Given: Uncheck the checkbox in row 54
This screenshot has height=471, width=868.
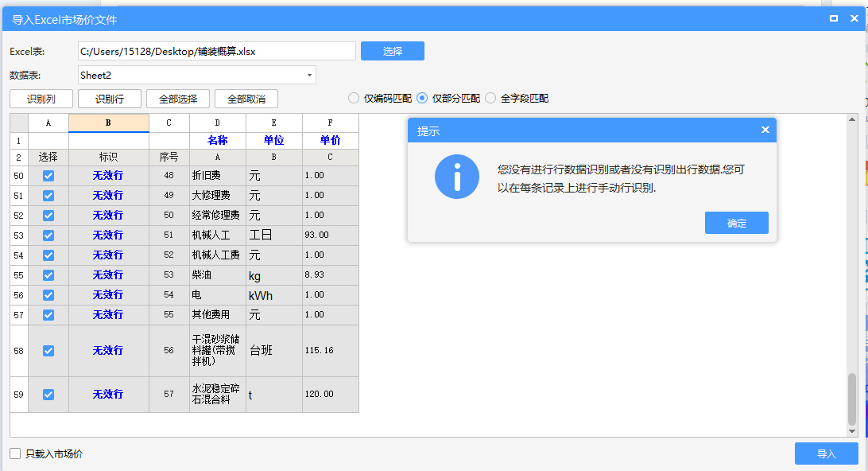Looking at the screenshot, I should click(x=48, y=255).
